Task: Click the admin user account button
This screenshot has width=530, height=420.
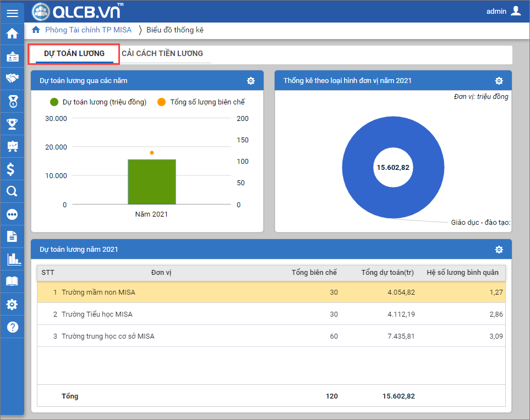Action: [503, 11]
